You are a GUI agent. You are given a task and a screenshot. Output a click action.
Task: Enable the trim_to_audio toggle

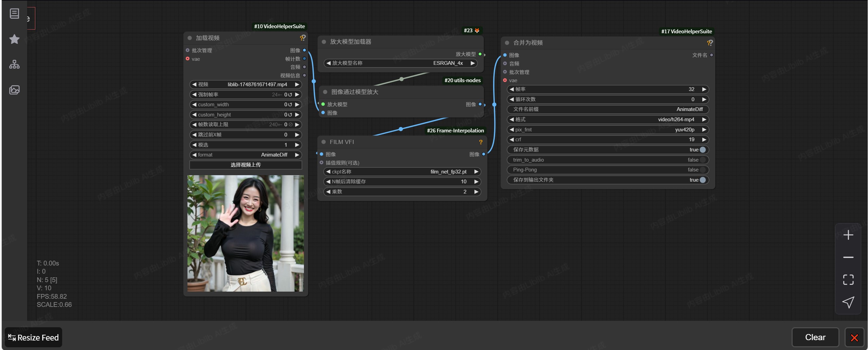[703, 160]
